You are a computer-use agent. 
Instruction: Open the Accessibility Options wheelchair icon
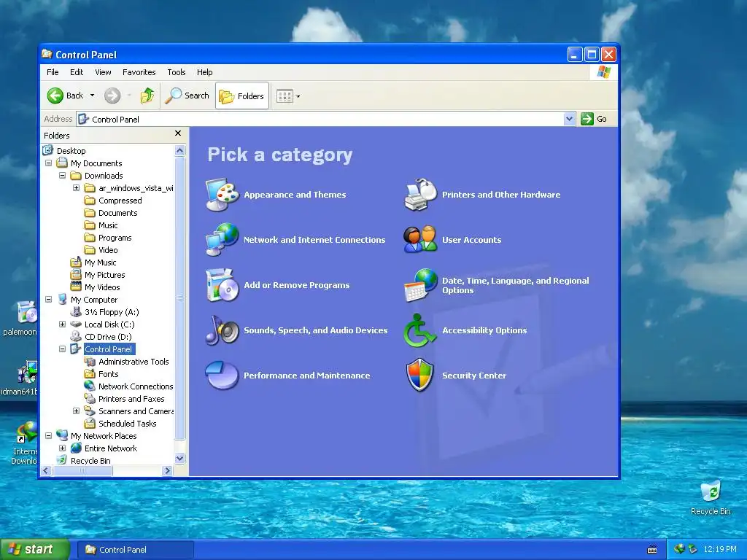coord(420,330)
